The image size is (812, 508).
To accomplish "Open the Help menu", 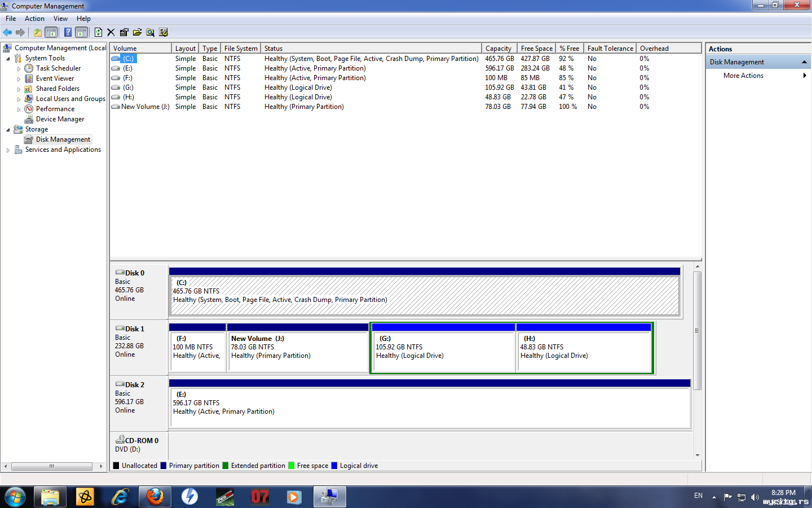I will pos(83,19).
